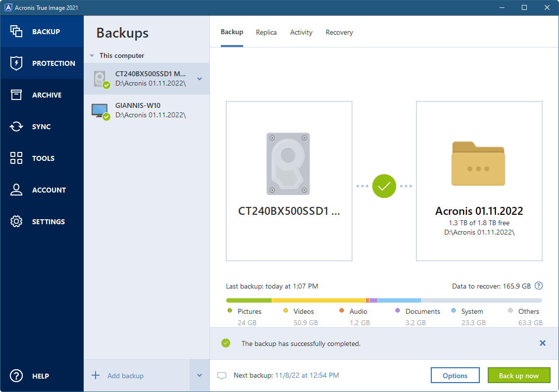Click the Back up now button
Viewport: 559px width, 392px height.
(x=519, y=376)
